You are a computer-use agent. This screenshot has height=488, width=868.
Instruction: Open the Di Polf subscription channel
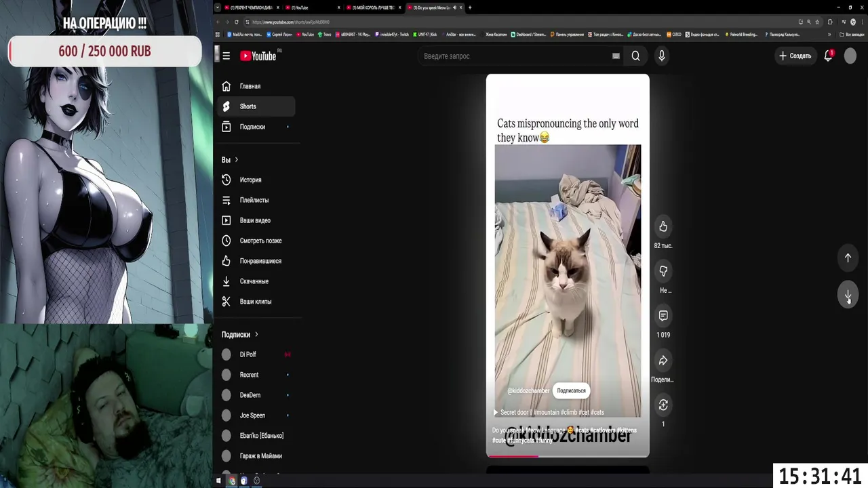point(256,354)
